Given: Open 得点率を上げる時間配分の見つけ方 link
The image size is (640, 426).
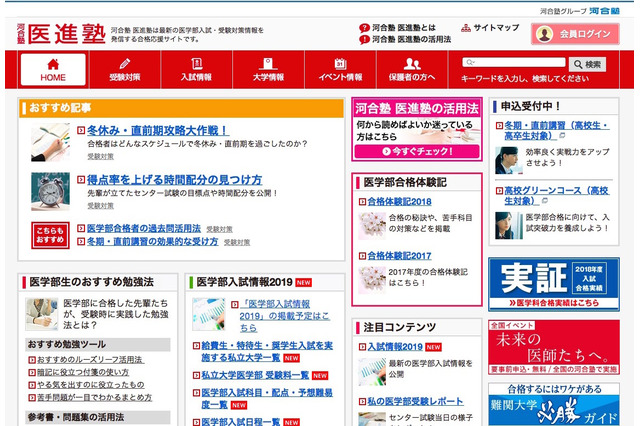Looking at the screenshot, I should 174,180.
